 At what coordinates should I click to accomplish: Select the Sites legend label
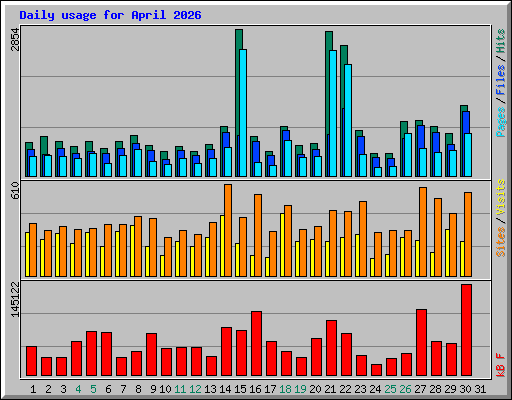coord(500,242)
